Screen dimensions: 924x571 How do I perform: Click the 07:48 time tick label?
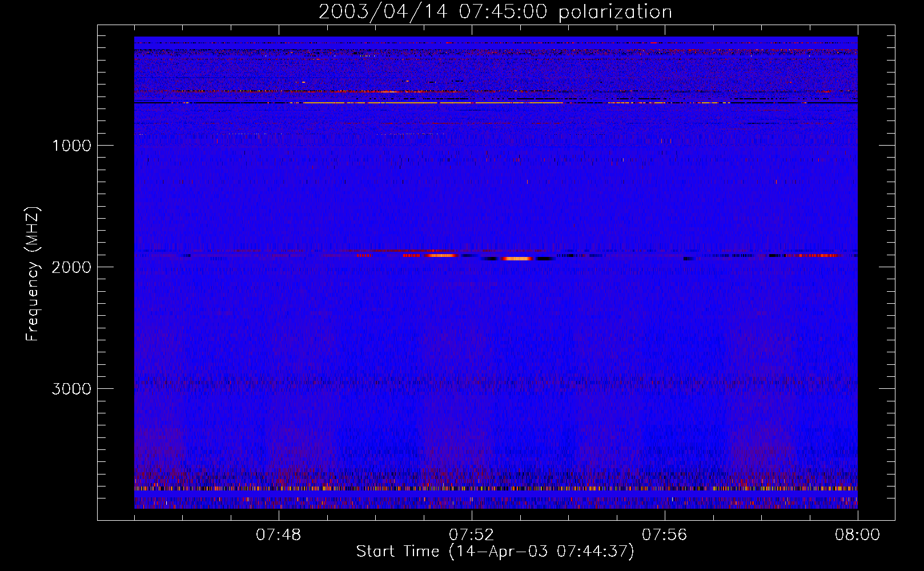[278, 535]
